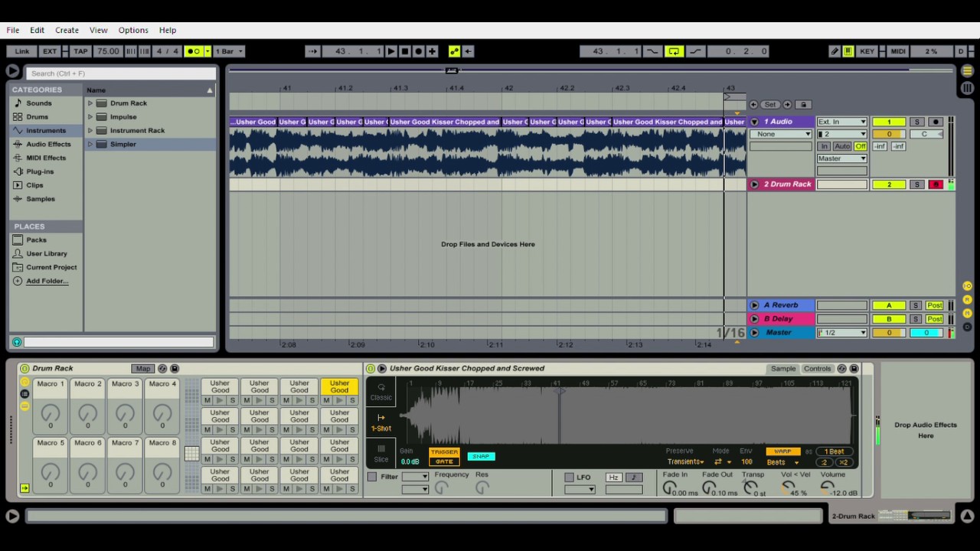Toggle the Lock Envelopes icon
Image resolution: width=980 pixels, height=551 pixels.
804,105
